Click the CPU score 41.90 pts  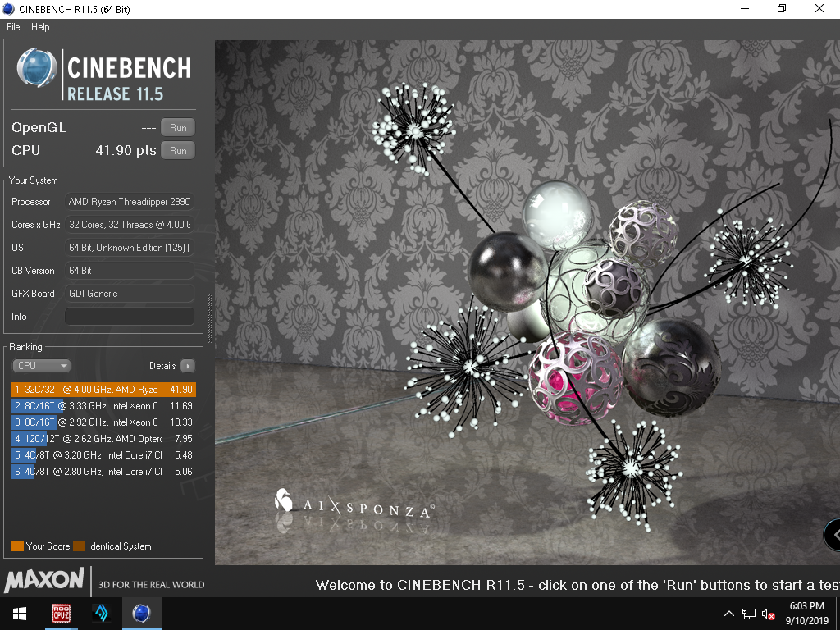(x=126, y=151)
